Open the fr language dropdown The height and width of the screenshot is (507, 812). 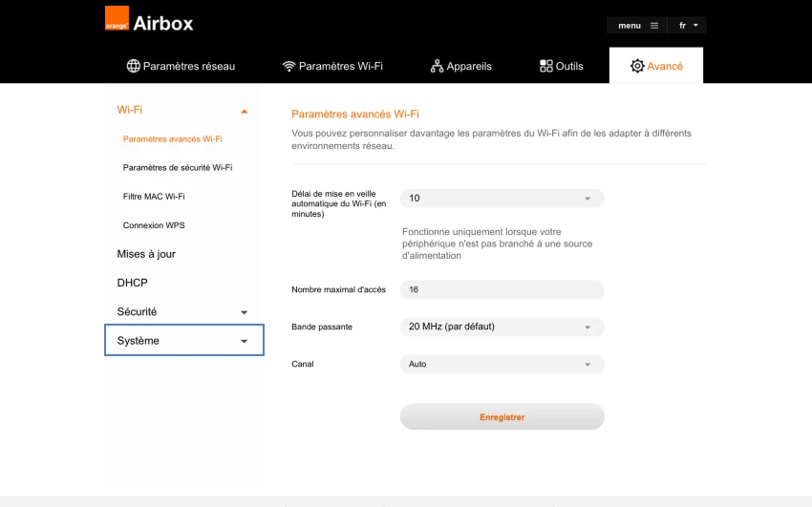pyautogui.click(x=688, y=26)
